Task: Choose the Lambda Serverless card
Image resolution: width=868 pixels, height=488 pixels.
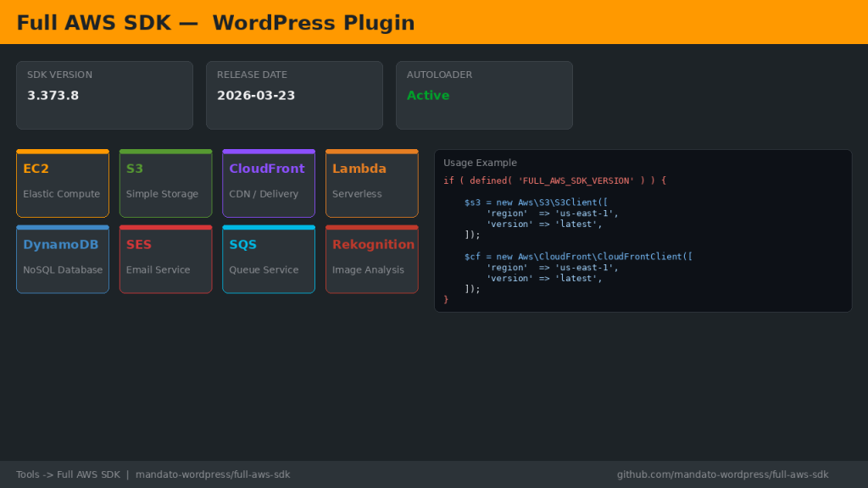Action: point(371,184)
